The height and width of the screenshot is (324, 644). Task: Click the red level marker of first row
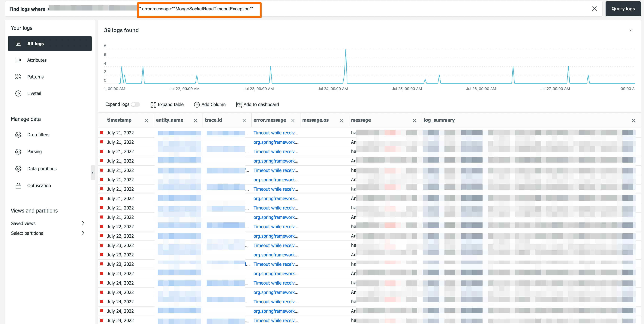[102, 133]
